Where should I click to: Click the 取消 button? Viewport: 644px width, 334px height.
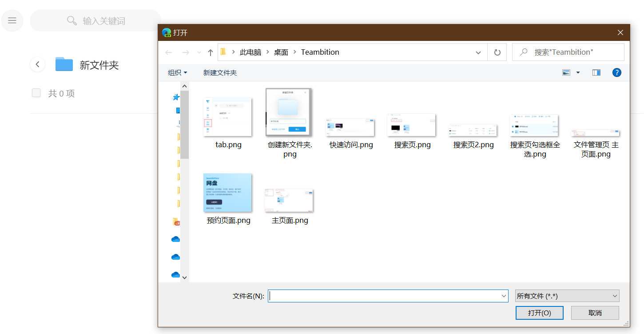[595, 313]
